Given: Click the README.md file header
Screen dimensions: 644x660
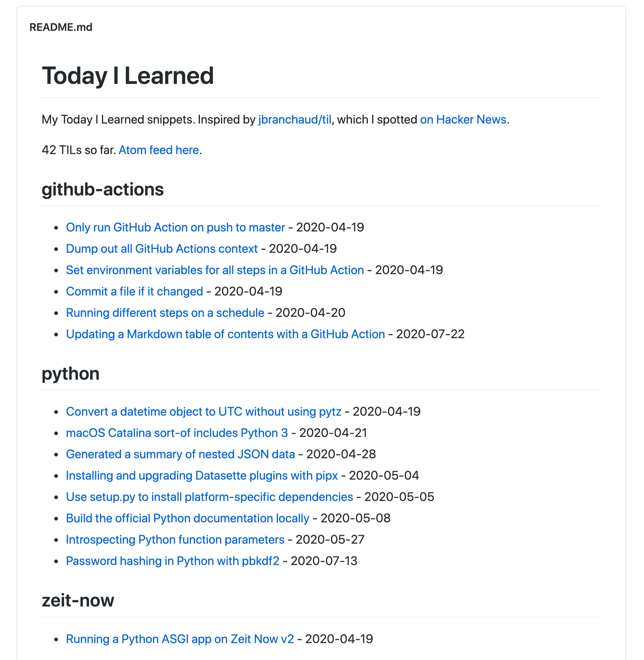Looking at the screenshot, I should coord(61,27).
